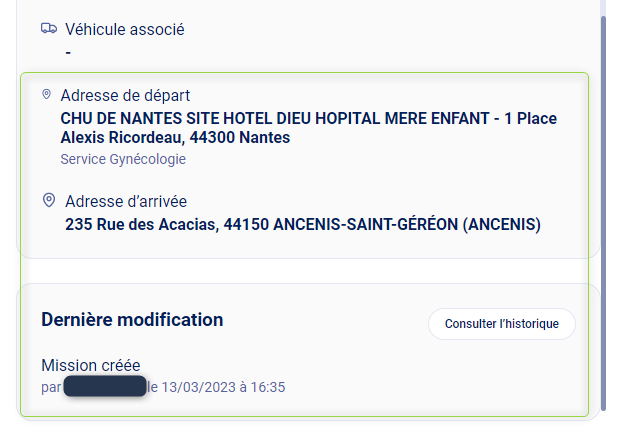Viewport: 621px width, 439px height.
Task: Click the pin icon for Adresse d'arrivée
Action: (x=49, y=201)
